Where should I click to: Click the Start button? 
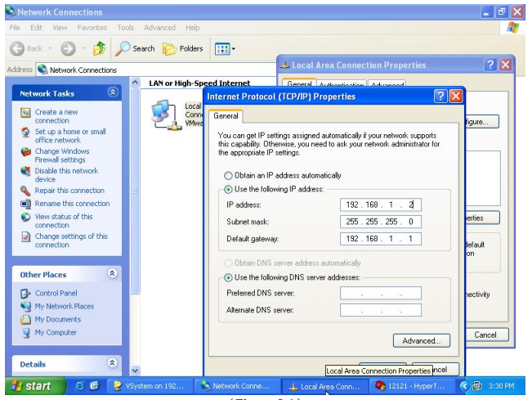pos(36,386)
